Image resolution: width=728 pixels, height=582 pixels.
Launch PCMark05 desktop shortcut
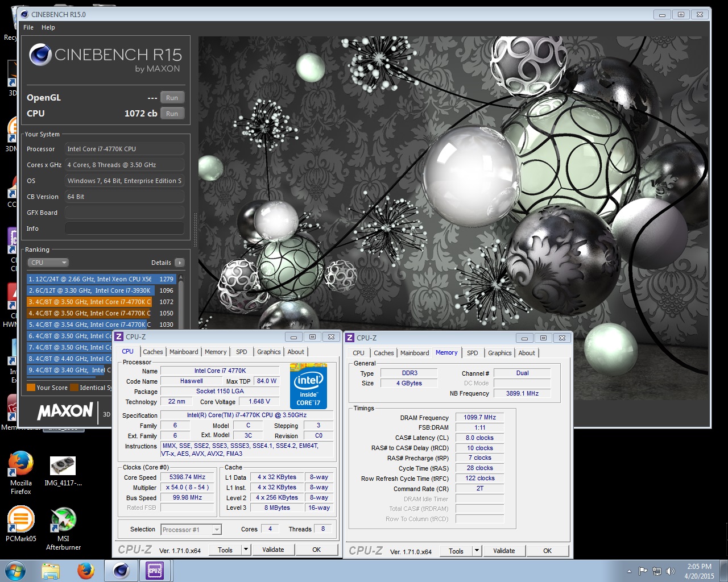click(21, 524)
